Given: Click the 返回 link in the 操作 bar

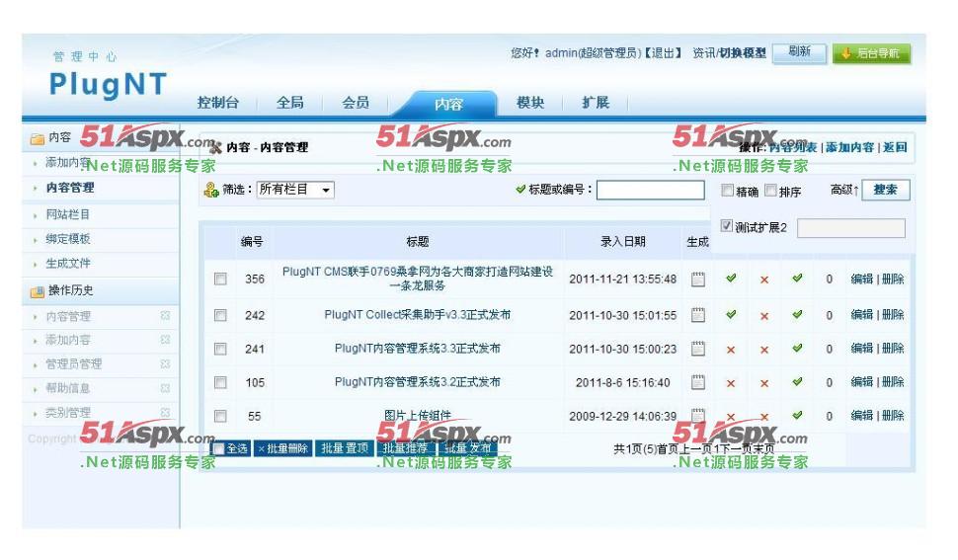Looking at the screenshot, I should pyautogui.click(x=895, y=147).
